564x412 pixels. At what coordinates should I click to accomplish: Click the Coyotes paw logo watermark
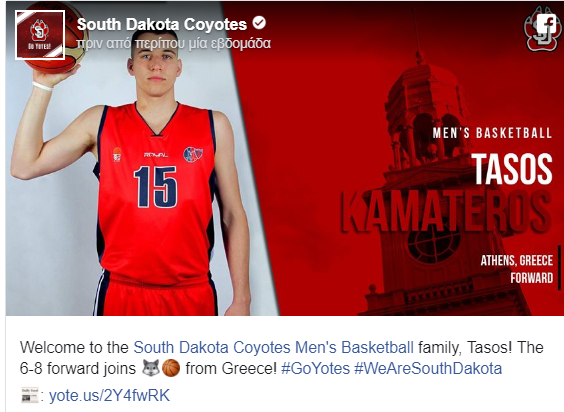point(542,31)
